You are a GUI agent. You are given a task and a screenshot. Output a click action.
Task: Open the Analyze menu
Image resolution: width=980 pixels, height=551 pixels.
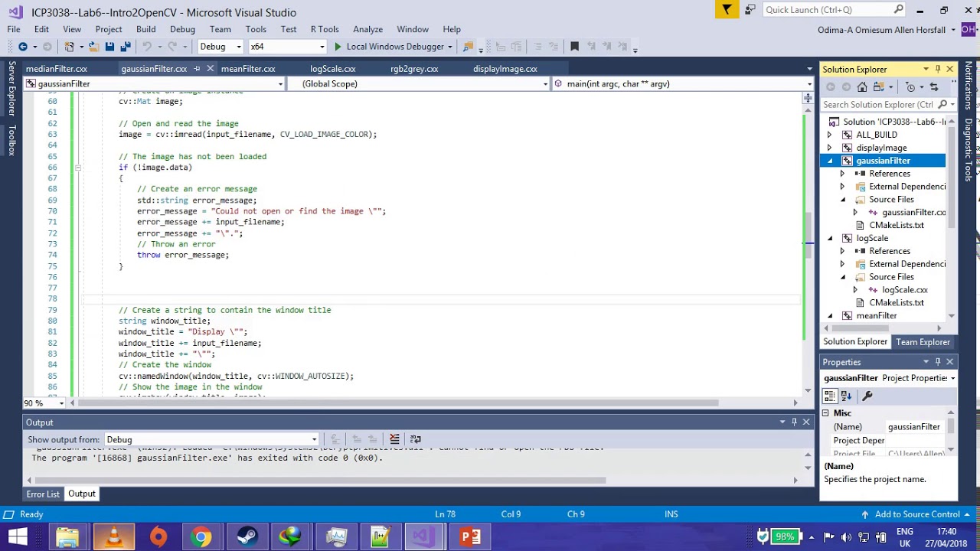(x=367, y=29)
